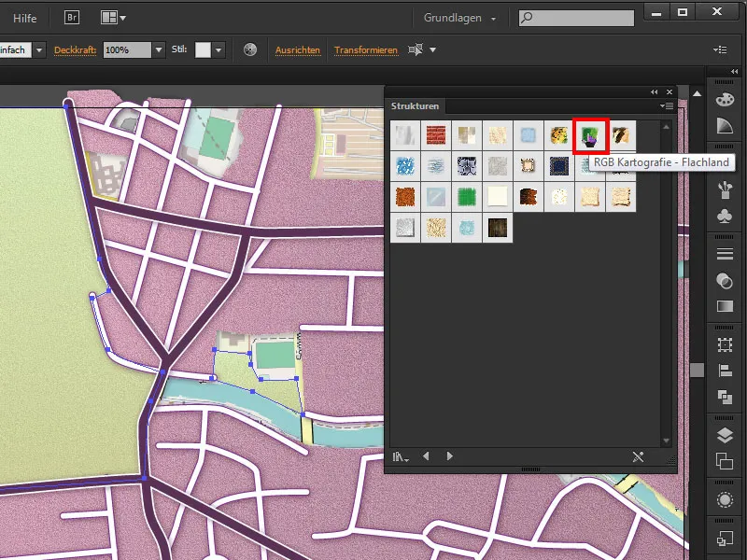Click the arrange documents layout icon
The image size is (747, 560).
pos(108,18)
